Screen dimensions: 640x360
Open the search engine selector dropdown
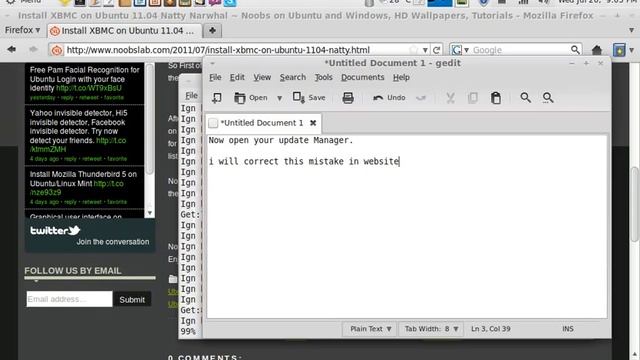460,50
